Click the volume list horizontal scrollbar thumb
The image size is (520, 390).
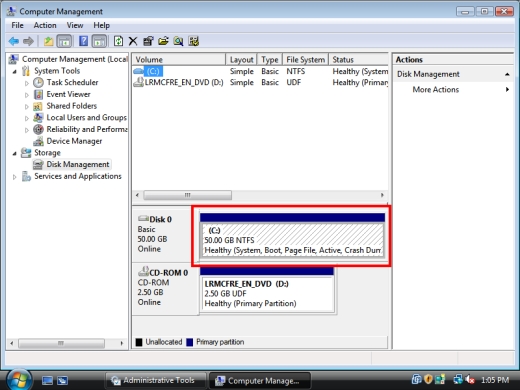(188, 195)
